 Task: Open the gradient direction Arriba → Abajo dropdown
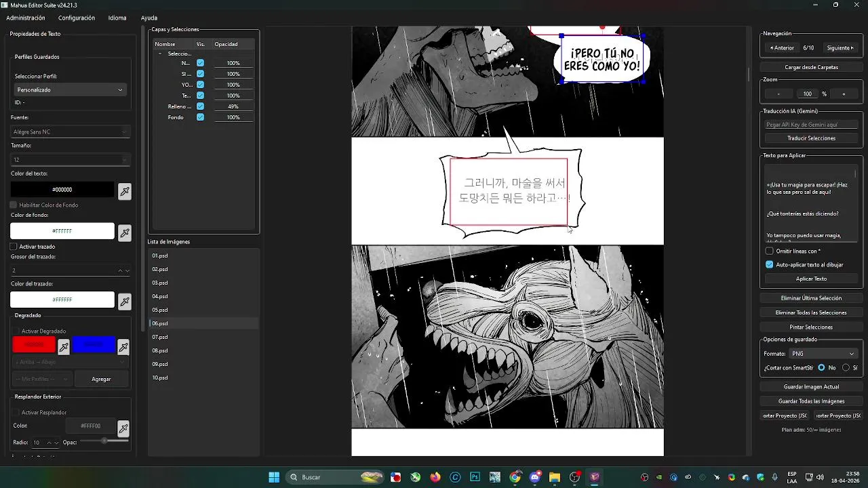click(70, 362)
